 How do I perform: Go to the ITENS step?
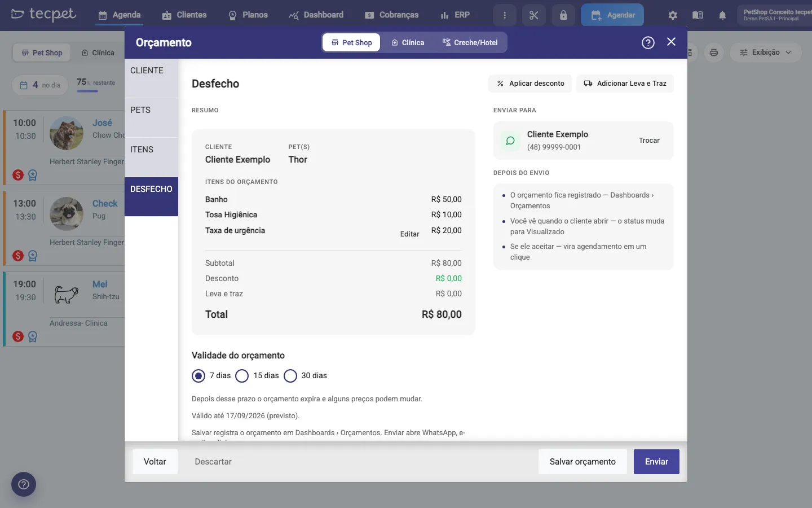click(151, 157)
